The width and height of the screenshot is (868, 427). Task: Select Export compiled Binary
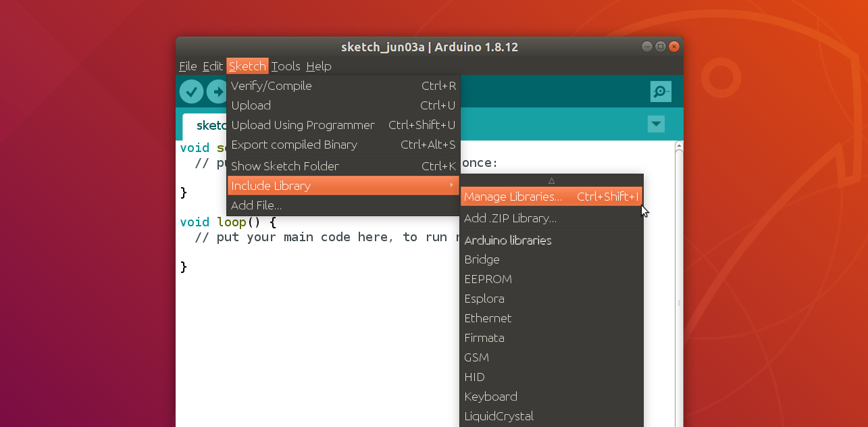343,145
